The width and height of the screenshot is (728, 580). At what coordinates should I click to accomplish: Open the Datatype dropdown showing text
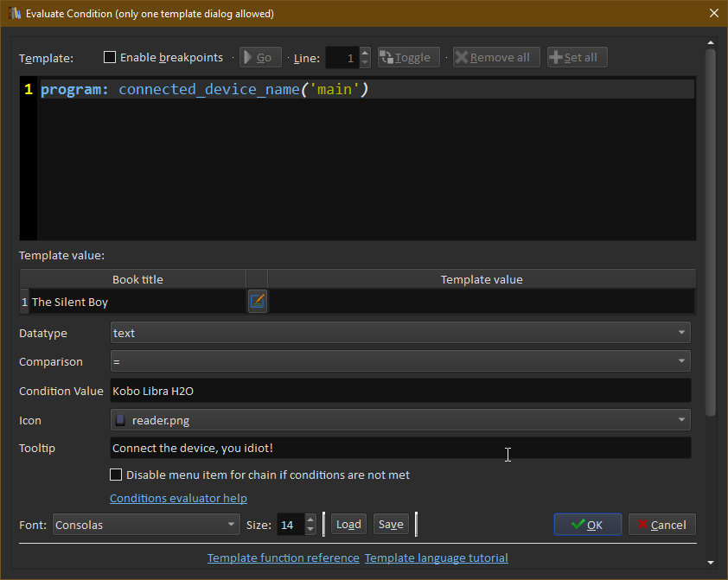400,333
